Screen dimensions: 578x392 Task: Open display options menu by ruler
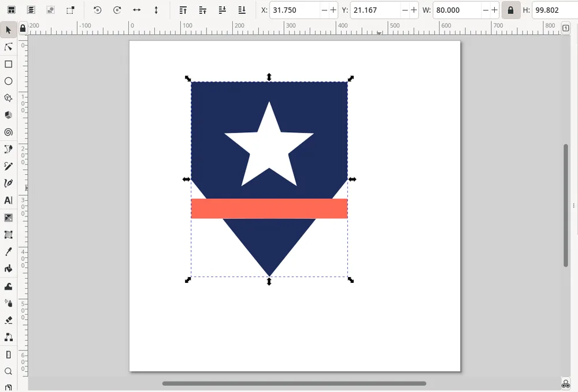tap(565, 28)
